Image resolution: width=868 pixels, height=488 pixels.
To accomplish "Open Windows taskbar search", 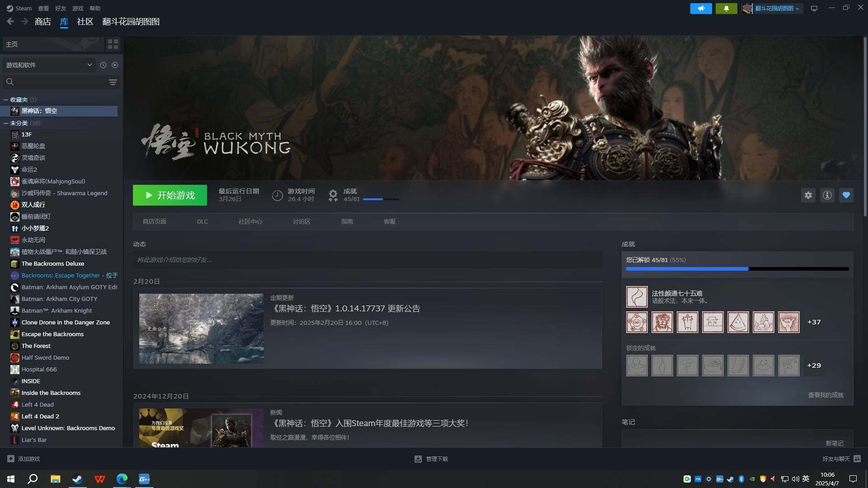I will coord(33,479).
